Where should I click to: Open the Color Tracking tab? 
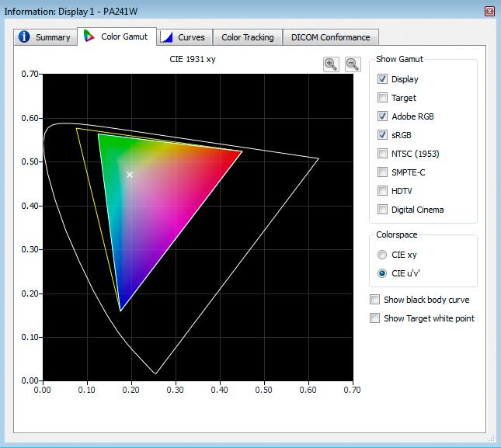pyautogui.click(x=248, y=37)
